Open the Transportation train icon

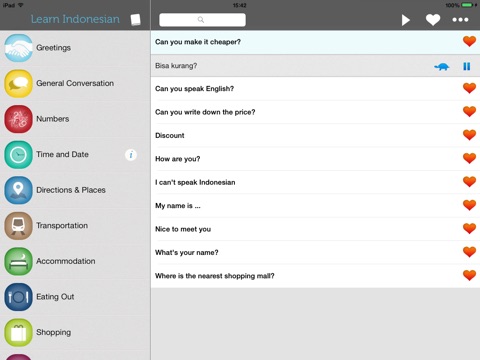point(18,226)
